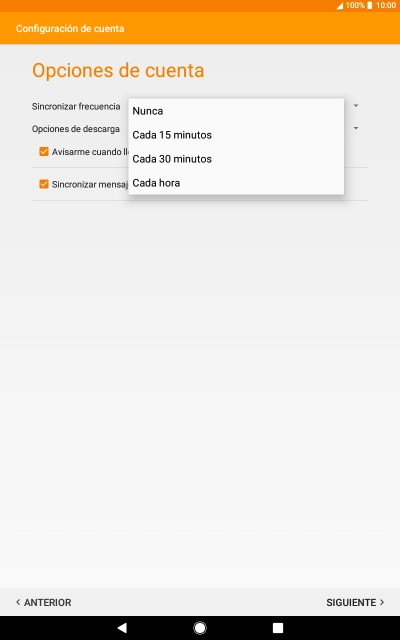Viewport: 400px width, 640px height.
Task: Tap the Configuración de cuenta title
Action: click(70, 29)
